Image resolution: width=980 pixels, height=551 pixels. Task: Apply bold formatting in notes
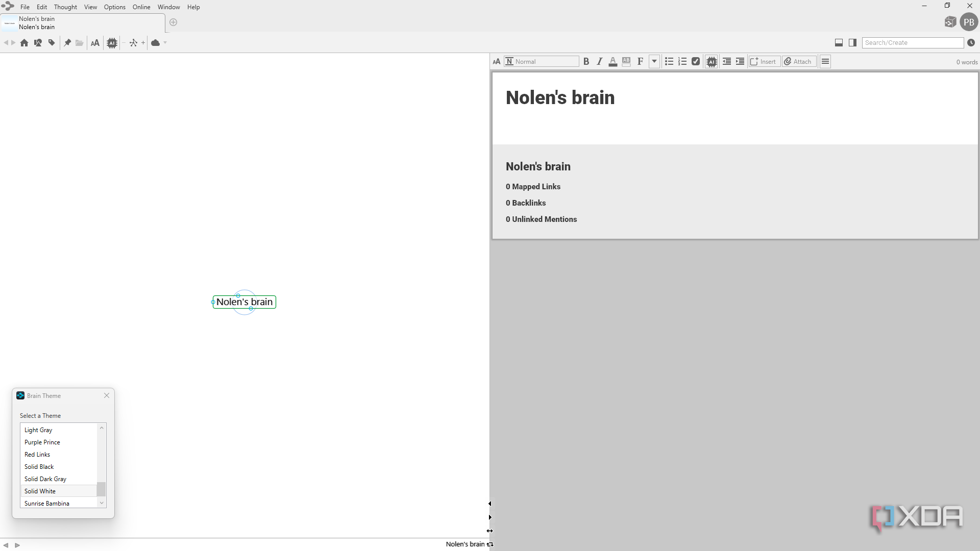(x=586, y=62)
